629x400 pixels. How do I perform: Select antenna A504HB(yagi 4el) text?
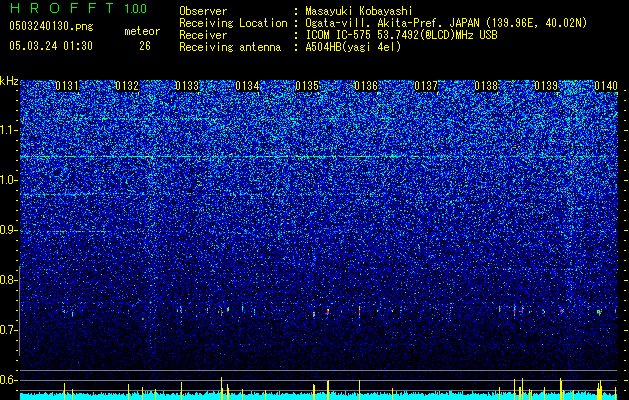(x=353, y=47)
